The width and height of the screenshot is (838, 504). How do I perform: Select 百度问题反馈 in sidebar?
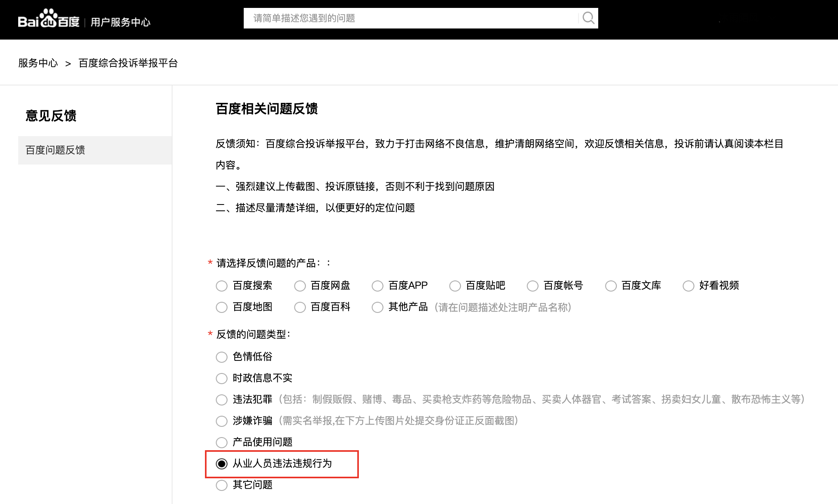95,150
